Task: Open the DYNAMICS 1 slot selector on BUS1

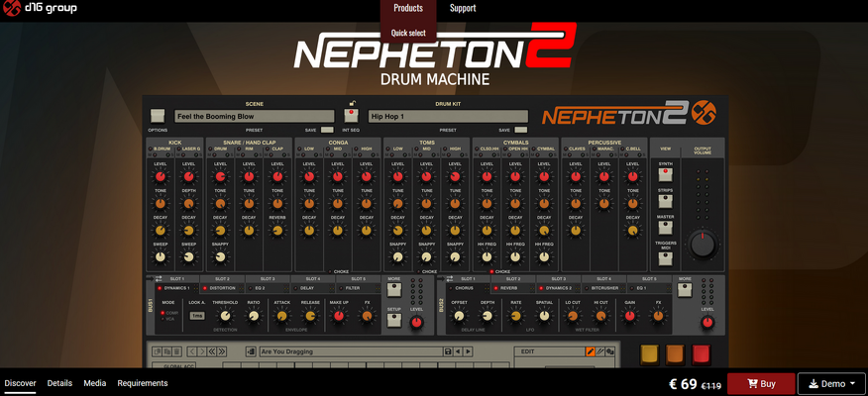Action: (x=176, y=288)
